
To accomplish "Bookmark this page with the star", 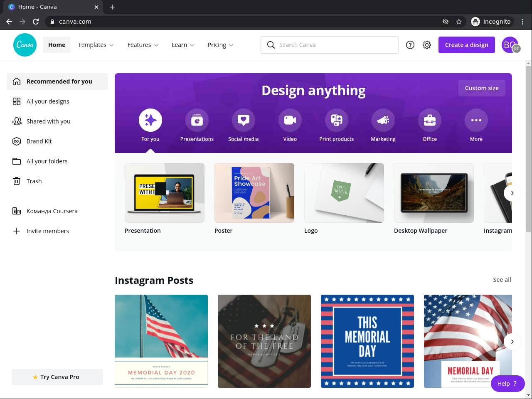I will point(459,22).
